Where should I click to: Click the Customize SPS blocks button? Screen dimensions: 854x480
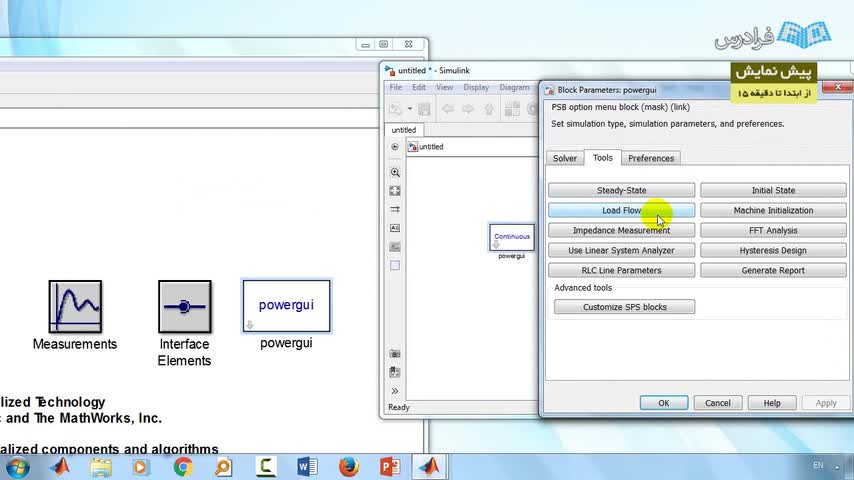click(x=625, y=307)
